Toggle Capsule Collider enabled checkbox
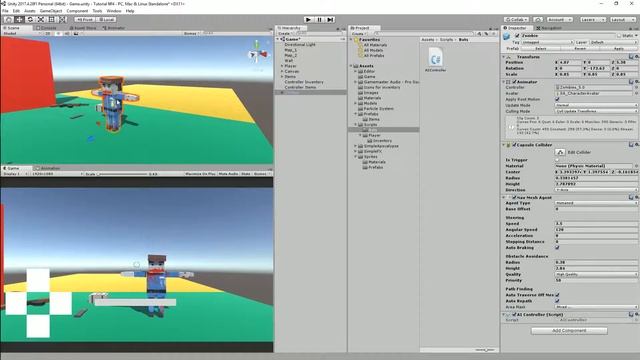640x360 pixels. 514,145
